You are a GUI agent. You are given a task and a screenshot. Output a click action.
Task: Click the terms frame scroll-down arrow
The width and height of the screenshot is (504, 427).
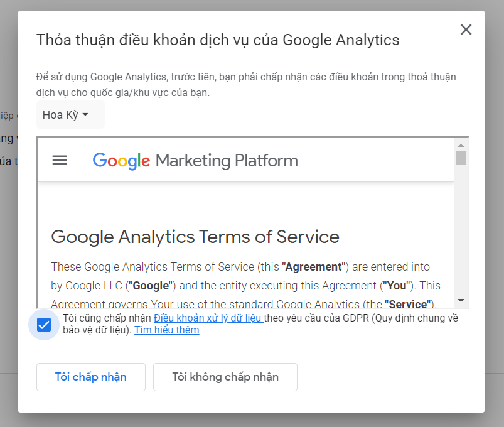461,301
